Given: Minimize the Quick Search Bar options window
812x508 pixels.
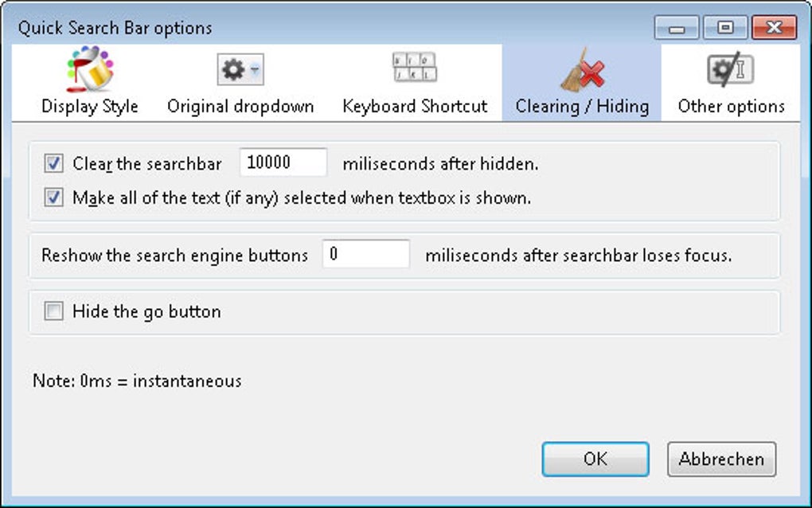Looking at the screenshot, I should click(677, 26).
